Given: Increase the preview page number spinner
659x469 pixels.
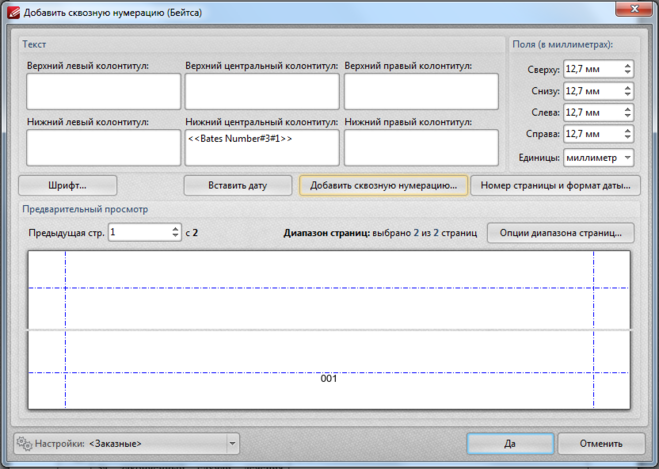Looking at the screenshot, I should [x=174, y=228].
